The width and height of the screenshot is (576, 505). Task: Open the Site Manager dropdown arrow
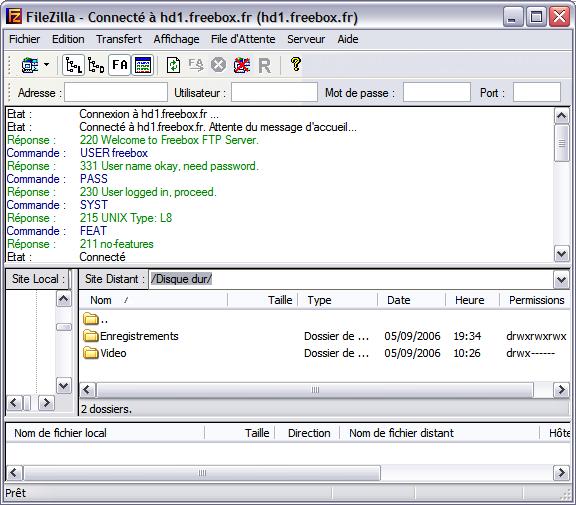47,65
